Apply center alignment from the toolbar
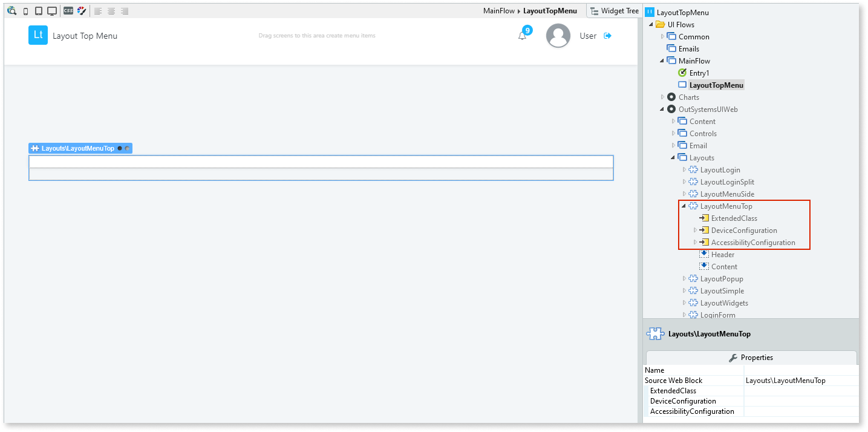This screenshot has width=868, height=432. [111, 10]
